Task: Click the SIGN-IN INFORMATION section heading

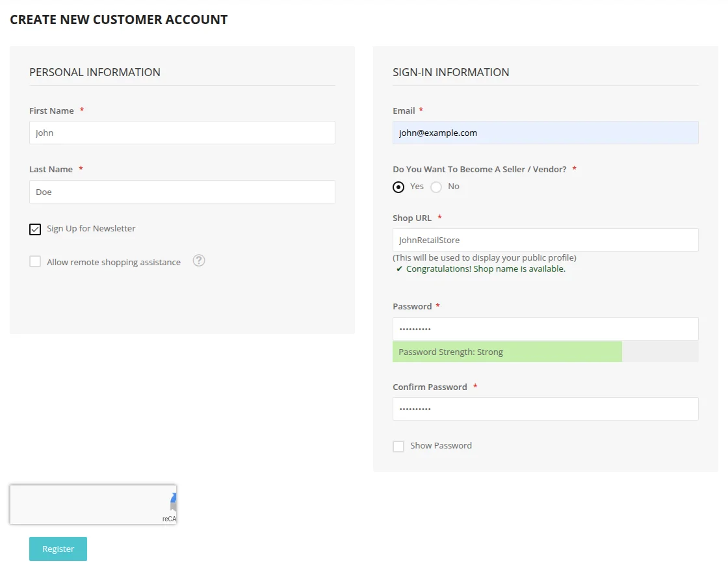Action: click(451, 72)
